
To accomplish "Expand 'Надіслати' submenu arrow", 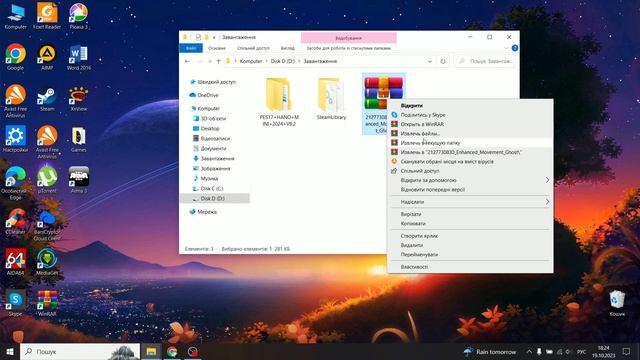I will click(547, 202).
